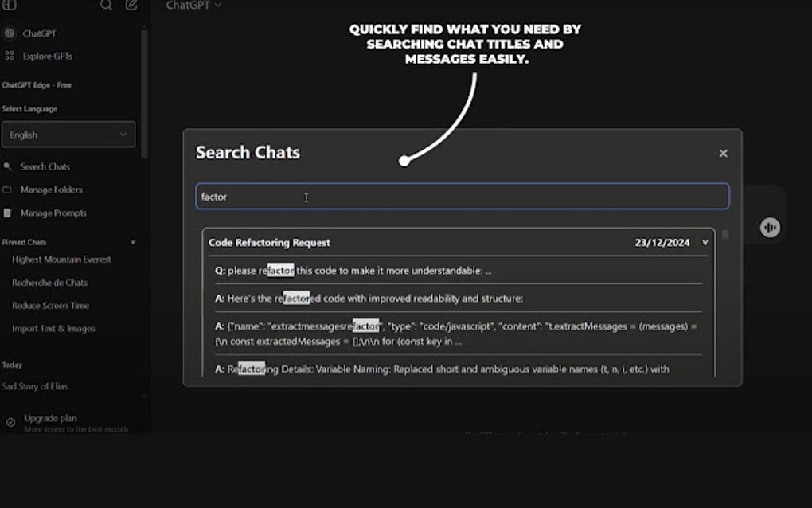Open pinned chat Reduce Screen Time

click(50, 306)
